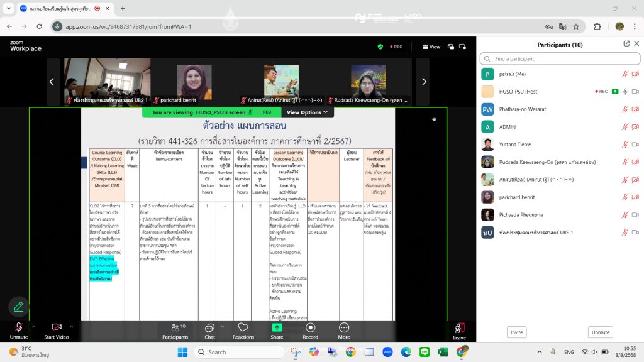Image resolution: width=644 pixels, height=362 pixels.
Task: Click the green annotation pencil button
Action: click(x=19, y=307)
